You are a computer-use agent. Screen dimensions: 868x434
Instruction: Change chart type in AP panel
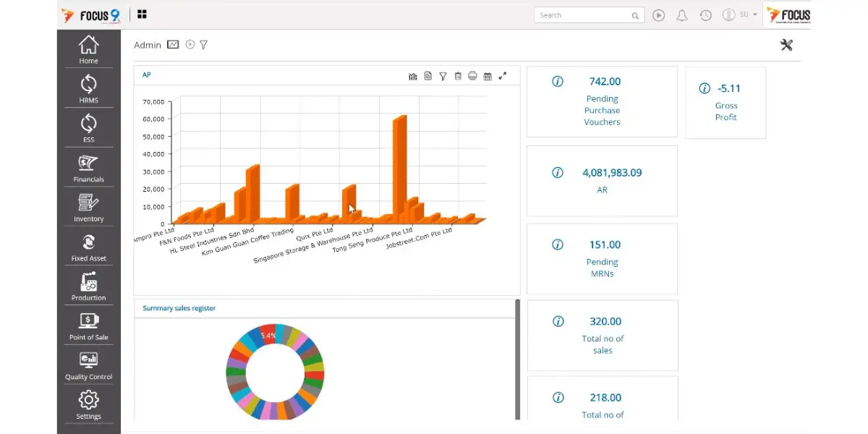tap(413, 76)
